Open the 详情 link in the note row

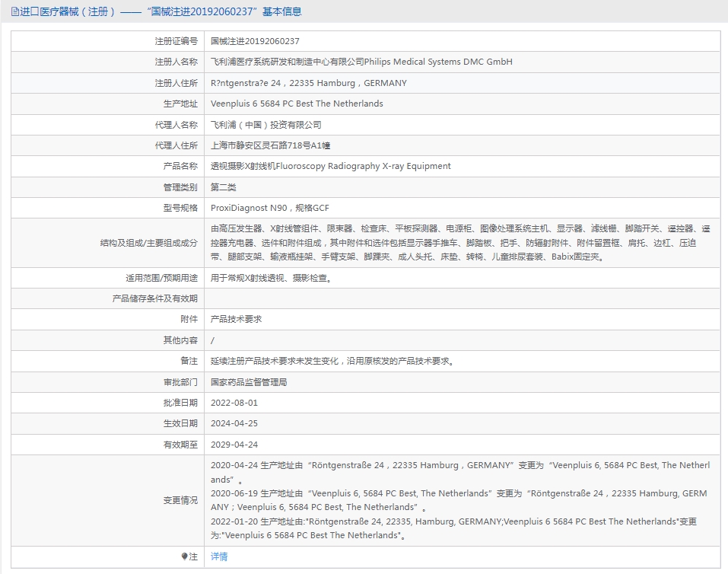pos(219,556)
